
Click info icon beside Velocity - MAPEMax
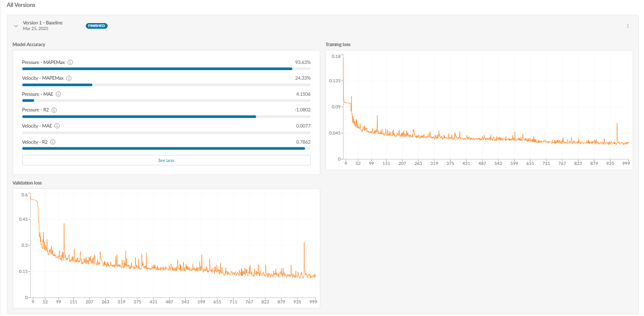click(69, 78)
